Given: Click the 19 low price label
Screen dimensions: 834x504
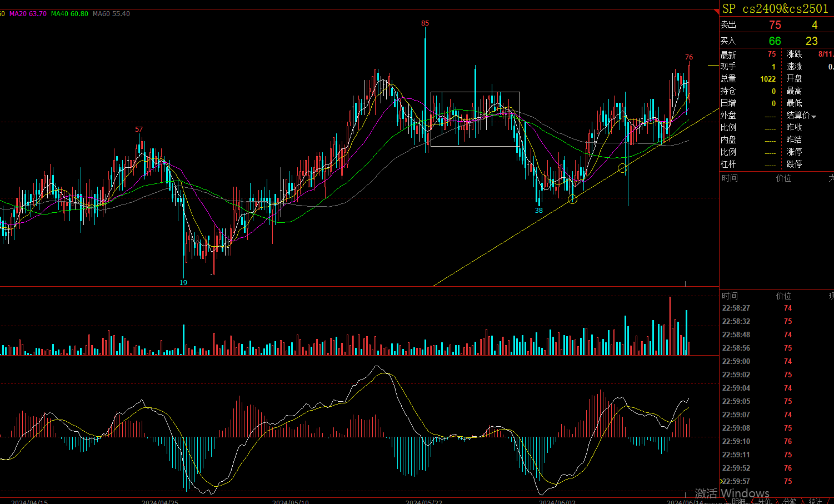Looking at the screenshot, I should [x=183, y=282].
